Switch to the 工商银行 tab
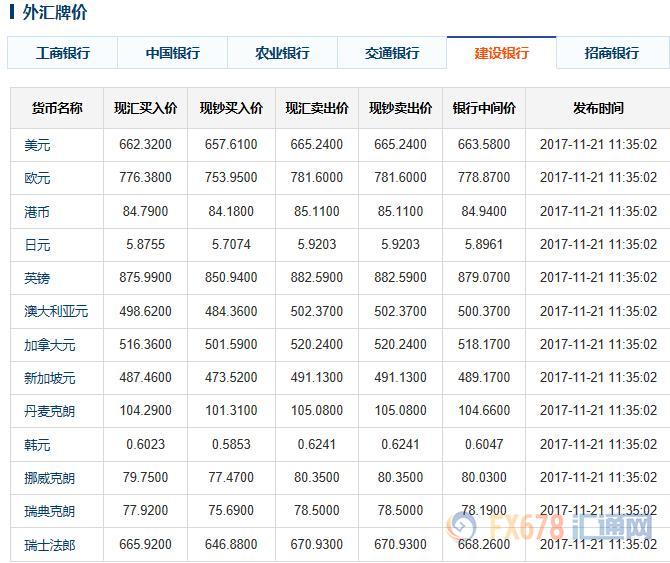This screenshot has width=670, height=563. [x=63, y=53]
